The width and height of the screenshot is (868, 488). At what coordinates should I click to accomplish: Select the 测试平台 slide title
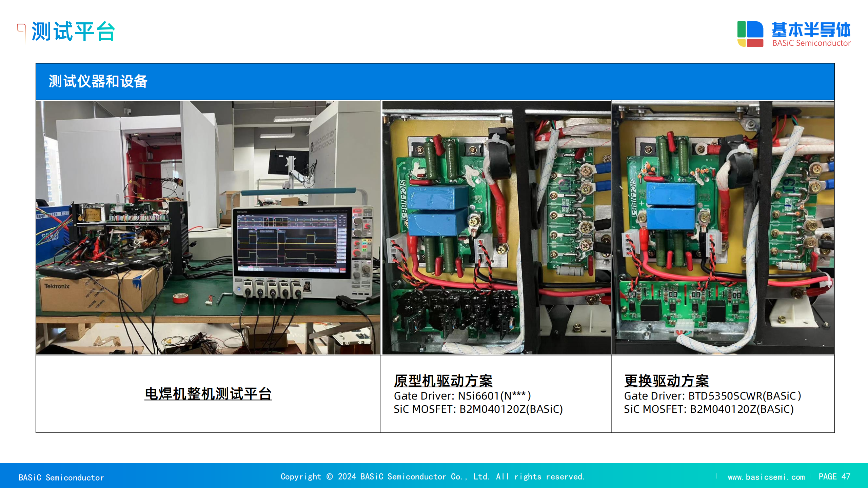[73, 31]
